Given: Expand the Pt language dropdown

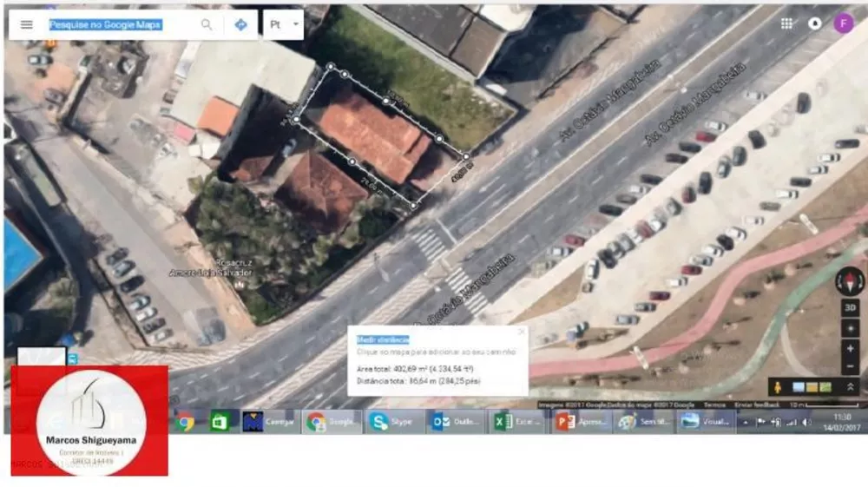Looking at the screenshot, I should 284,25.
